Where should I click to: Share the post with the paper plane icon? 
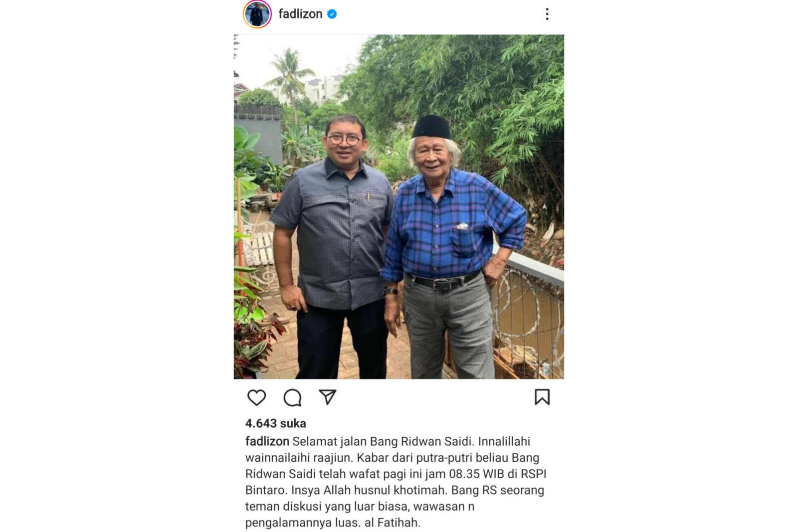click(x=328, y=397)
